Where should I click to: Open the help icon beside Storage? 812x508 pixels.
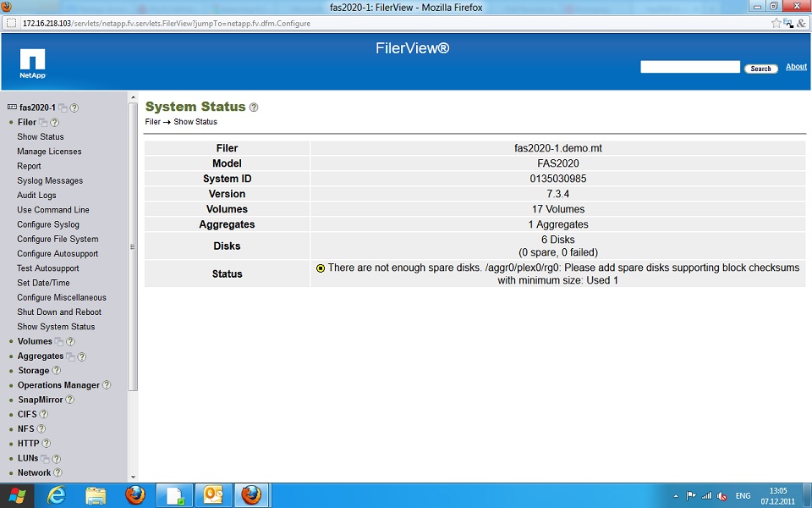[x=57, y=371]
